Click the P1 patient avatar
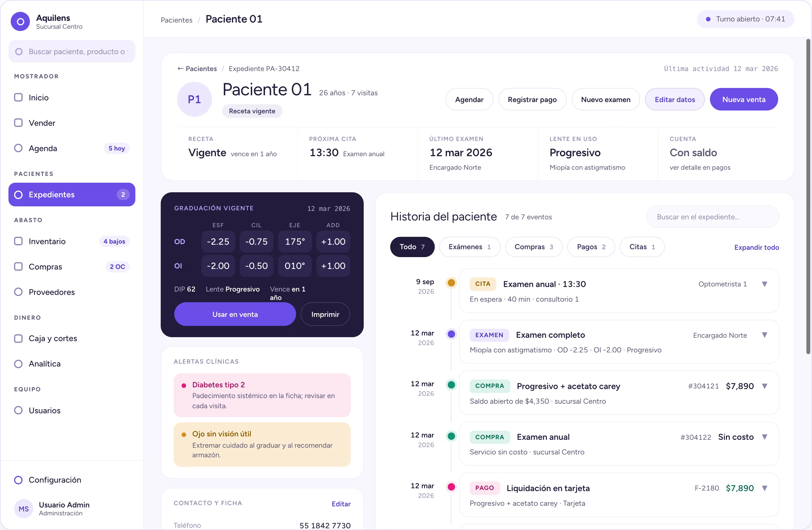This screenshot has width=812, height=530. (x=195, y=99)
